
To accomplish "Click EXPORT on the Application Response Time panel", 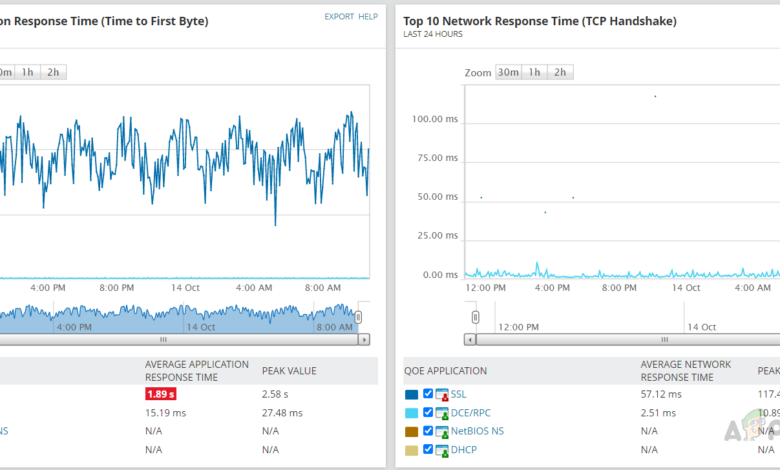I will [x=339, y=17].
